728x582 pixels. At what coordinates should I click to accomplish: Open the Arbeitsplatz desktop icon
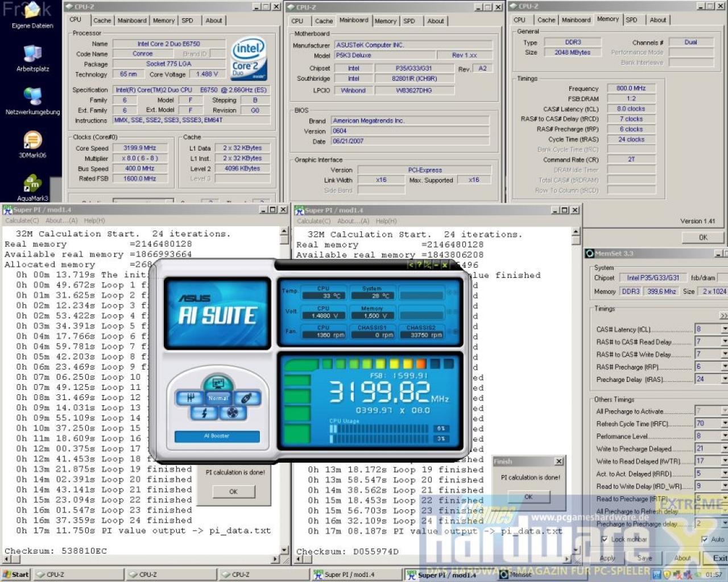(x=32, y=59)
